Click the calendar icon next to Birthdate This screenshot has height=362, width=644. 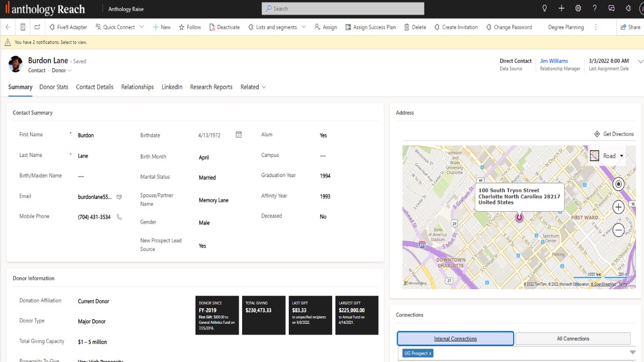[x=238, y=135]
